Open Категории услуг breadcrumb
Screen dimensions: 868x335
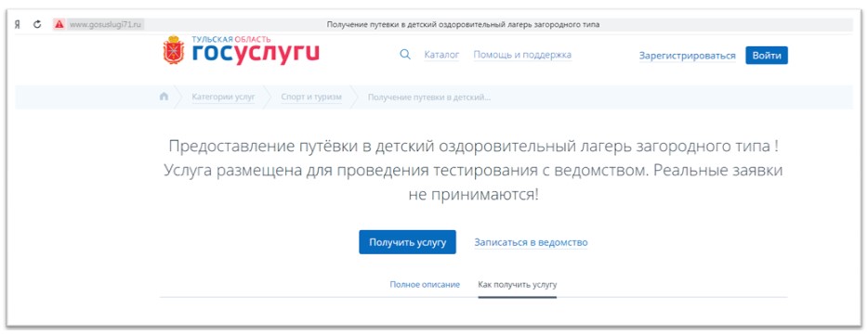coord(223,97)
